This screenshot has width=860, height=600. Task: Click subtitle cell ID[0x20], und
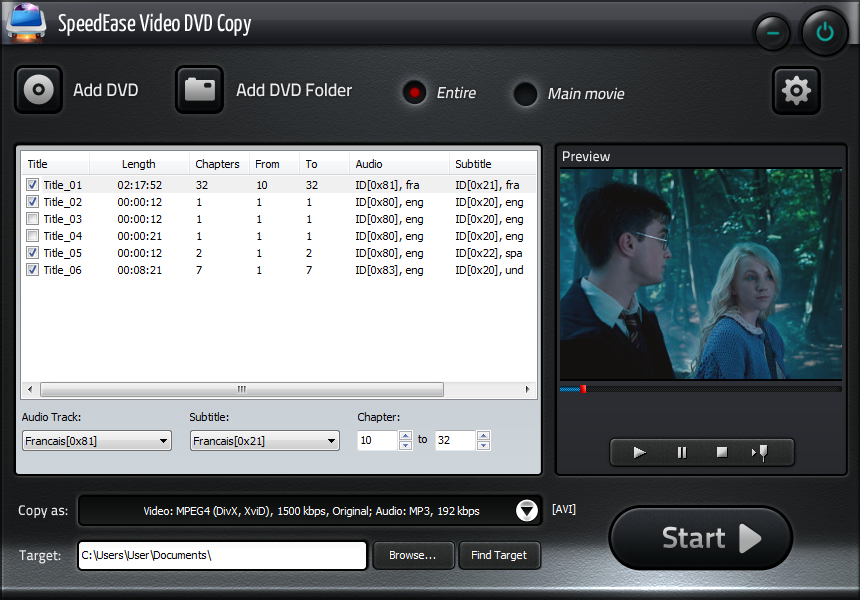[x=489, y=270]
